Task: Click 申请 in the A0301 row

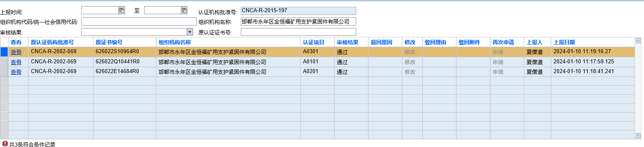Action: 498,52
